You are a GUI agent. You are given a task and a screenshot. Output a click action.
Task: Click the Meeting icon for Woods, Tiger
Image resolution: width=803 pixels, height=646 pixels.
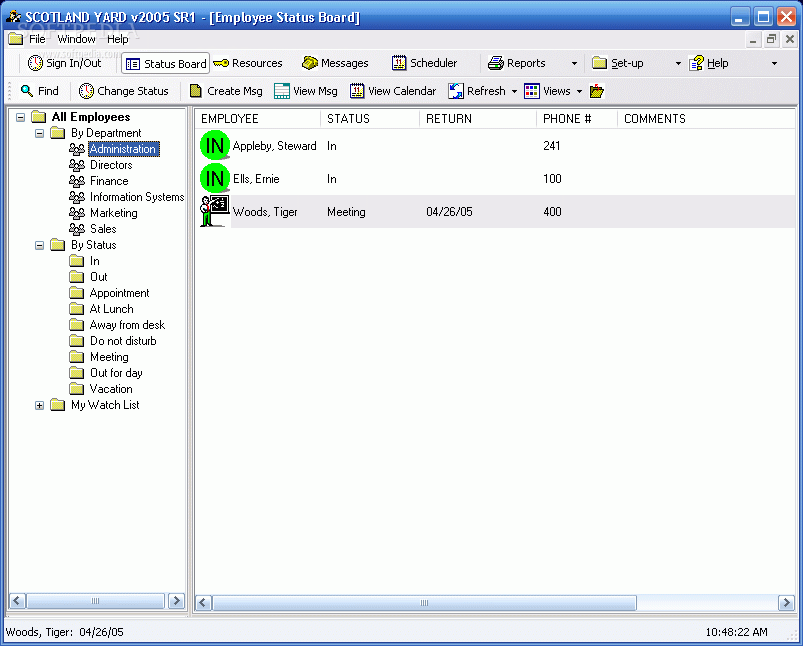(215, 211)
